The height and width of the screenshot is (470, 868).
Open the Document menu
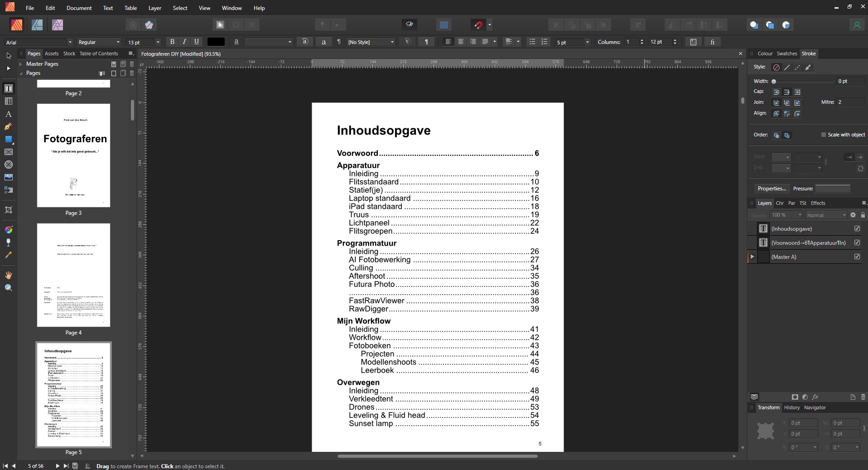[x=79, y=8]
